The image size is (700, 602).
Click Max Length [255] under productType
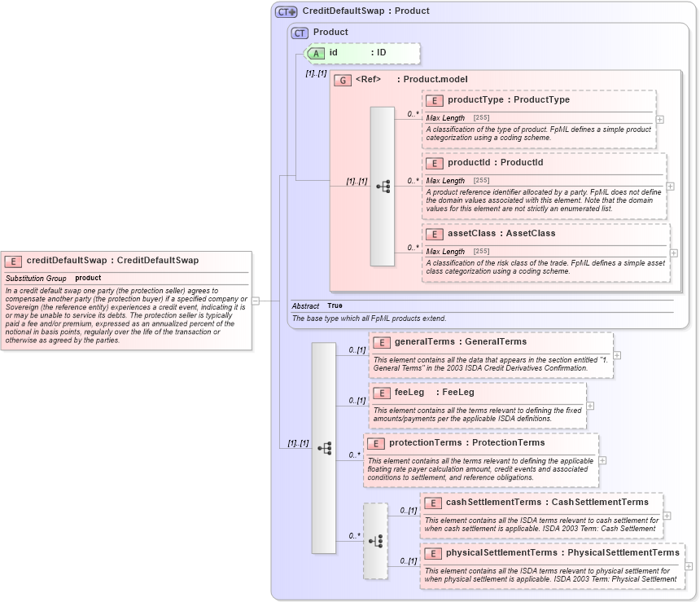coord(457,118)
